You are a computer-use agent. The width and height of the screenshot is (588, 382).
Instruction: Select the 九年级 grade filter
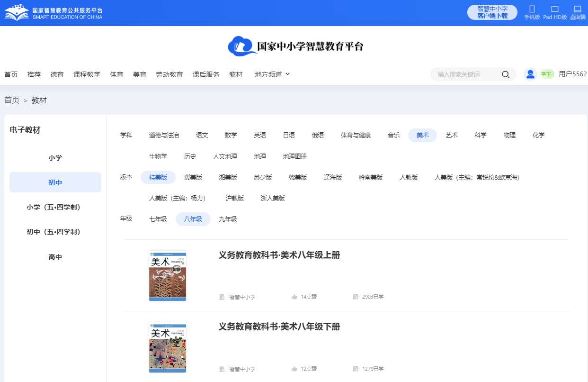point(228,219)
